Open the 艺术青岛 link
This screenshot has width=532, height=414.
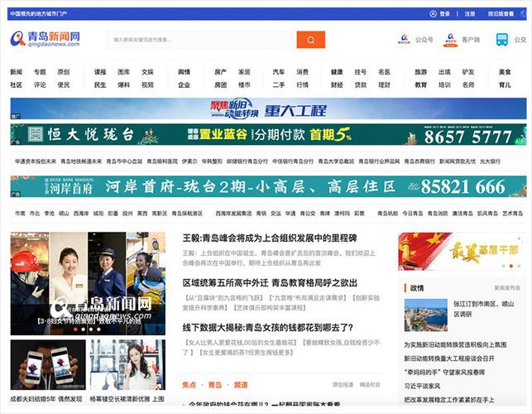coord(513,214)
